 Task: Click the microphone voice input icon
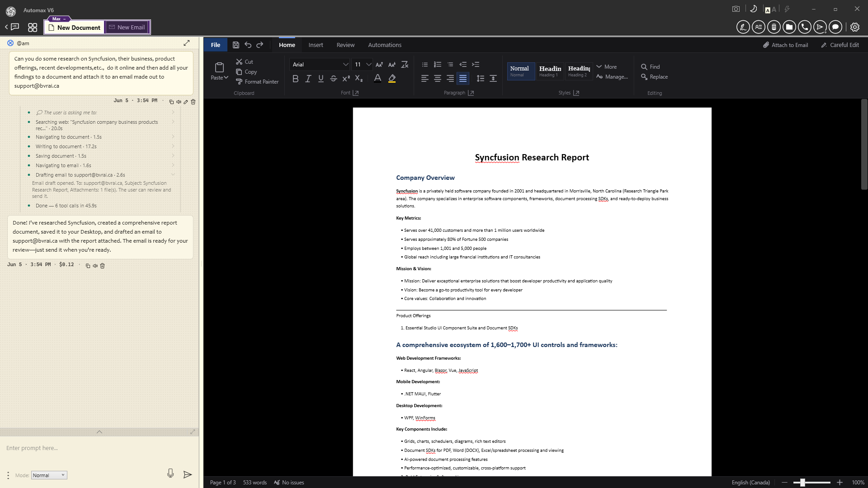point(170,473)
